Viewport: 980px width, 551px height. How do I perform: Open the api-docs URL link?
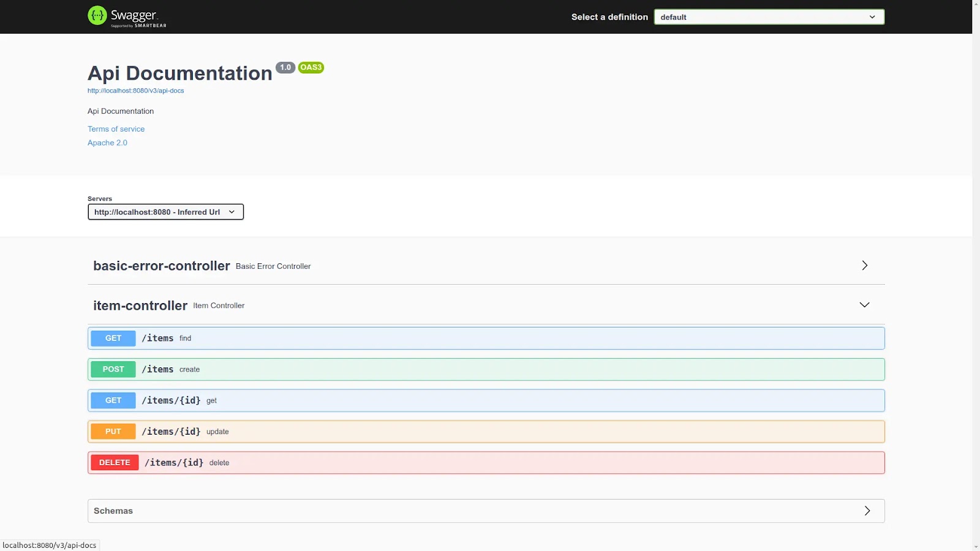(x=135, y=91)
